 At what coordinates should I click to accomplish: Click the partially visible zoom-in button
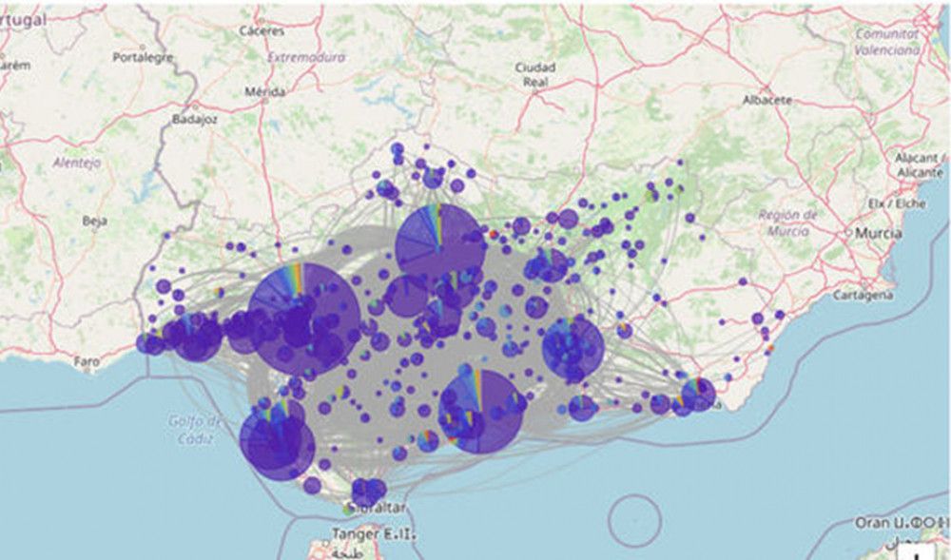pos(917,553)
